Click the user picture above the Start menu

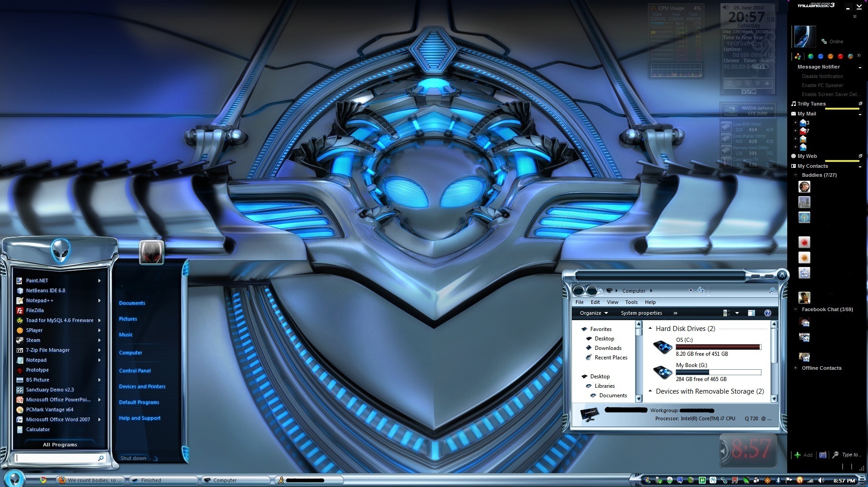[151, 252]
